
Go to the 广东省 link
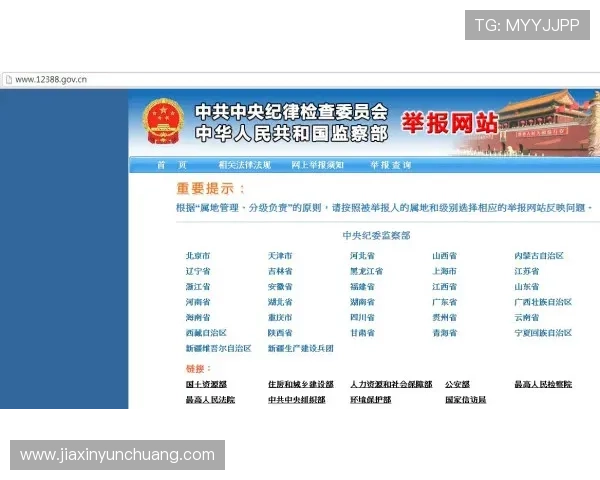(x=445, y=302)
